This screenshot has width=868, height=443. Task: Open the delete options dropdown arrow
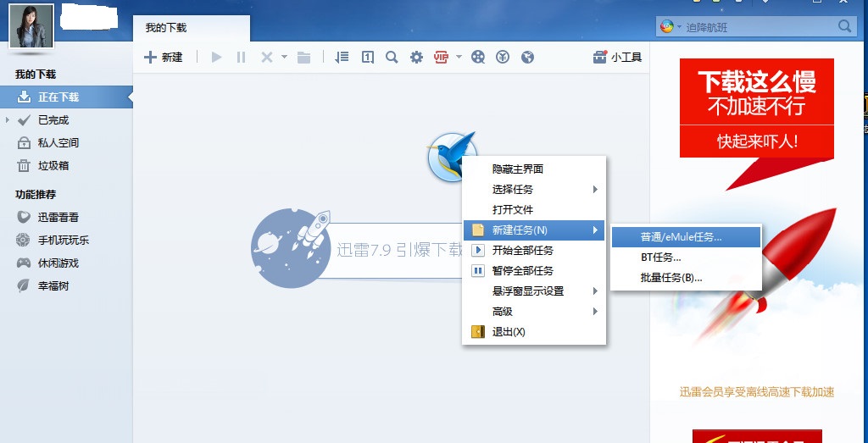284,57
